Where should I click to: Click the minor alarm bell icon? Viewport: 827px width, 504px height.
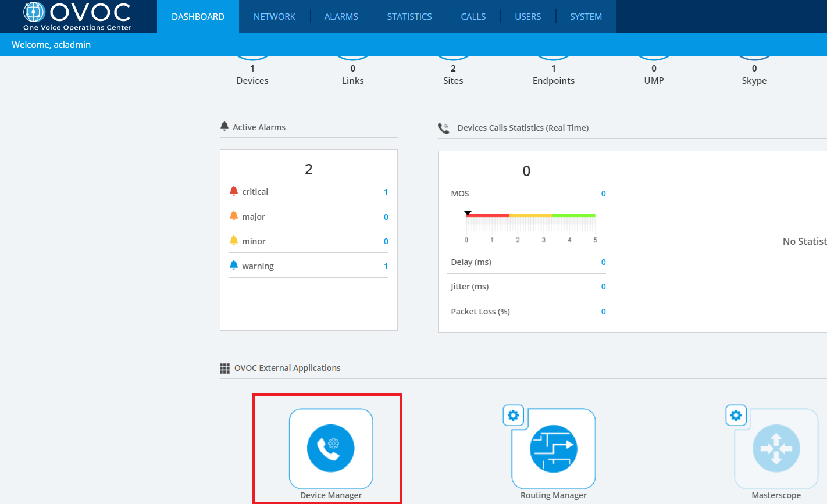coord(235,240)
